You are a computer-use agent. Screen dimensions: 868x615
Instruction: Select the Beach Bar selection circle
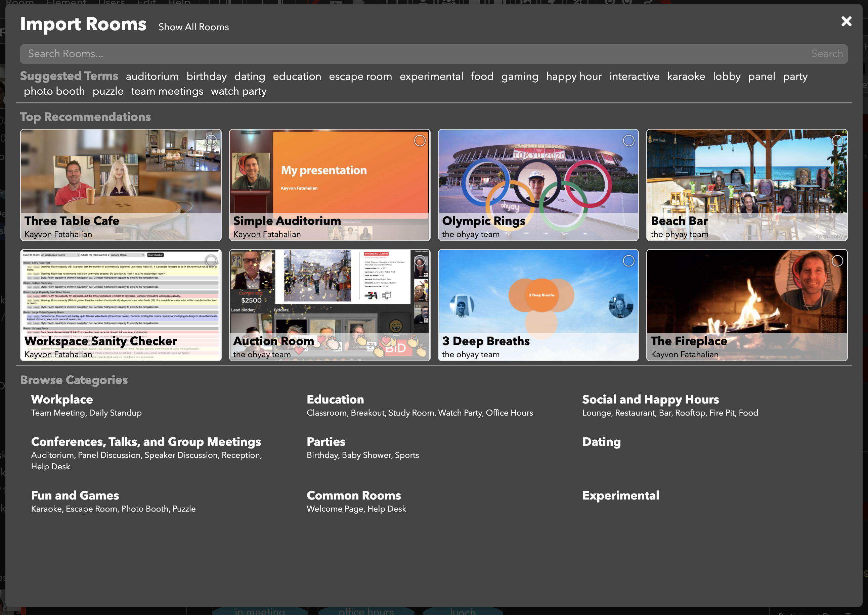tap(837, 141)
